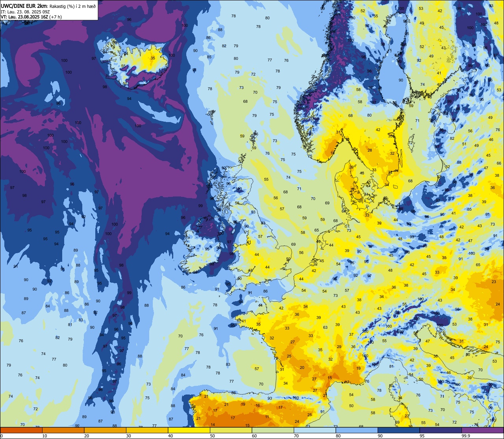The image size is (504, 439).
Task: Click the 30–40 golden legend swatch
Action: coord(147,430)
